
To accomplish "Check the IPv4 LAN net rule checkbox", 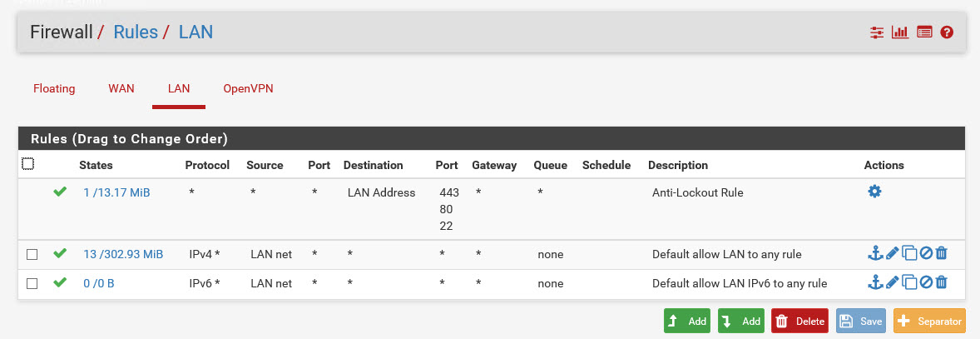I will 32,254.
